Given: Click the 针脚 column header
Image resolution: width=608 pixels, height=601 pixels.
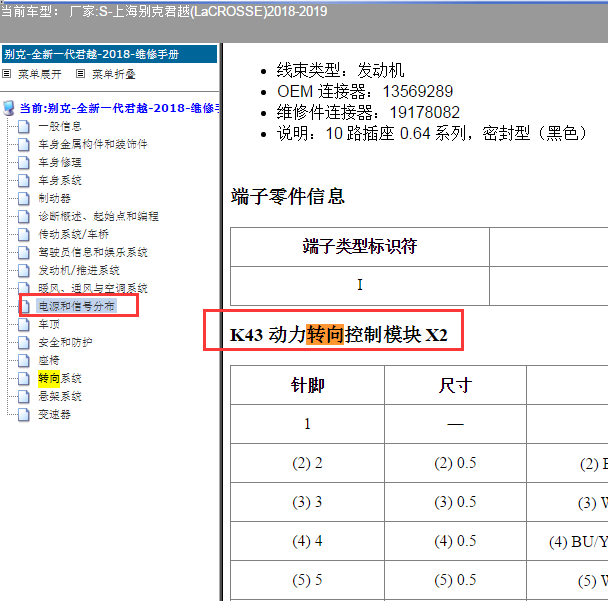Looking at the screenshot, I should point(307,385).
